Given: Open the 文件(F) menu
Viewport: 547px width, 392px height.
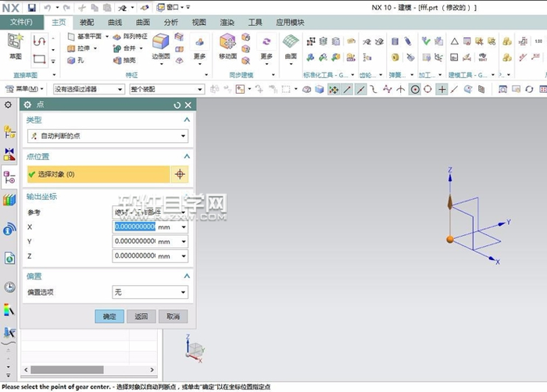Looking at the screenshot, I should pyautogui.click(x=21, y=23).
